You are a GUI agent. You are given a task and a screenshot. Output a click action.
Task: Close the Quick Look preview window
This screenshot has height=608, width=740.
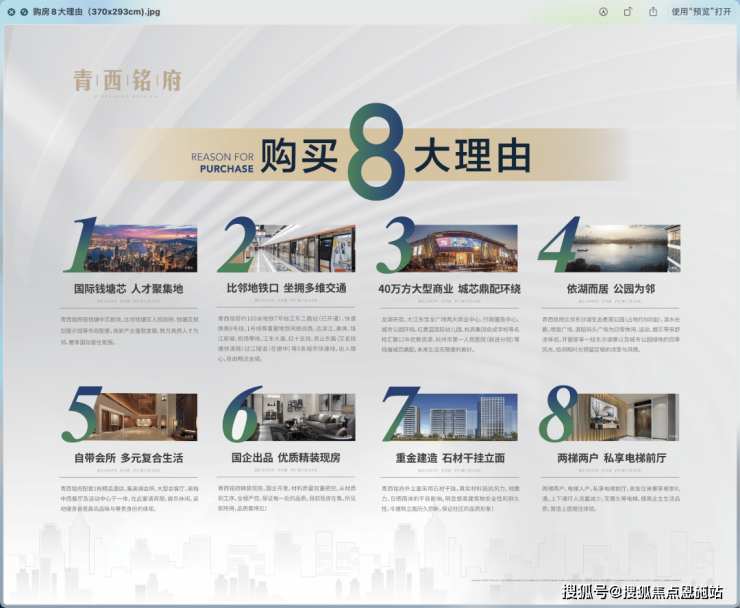(11, 12)
